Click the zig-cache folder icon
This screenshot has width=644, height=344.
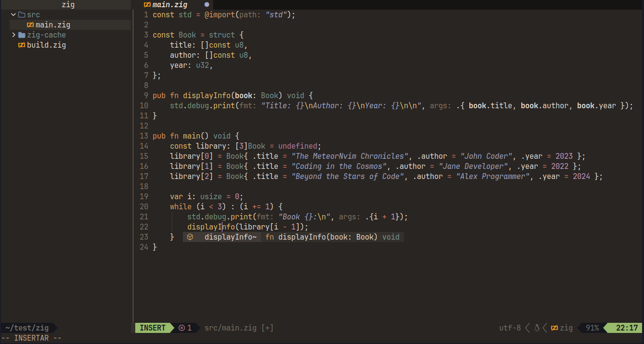pos(22,35)
